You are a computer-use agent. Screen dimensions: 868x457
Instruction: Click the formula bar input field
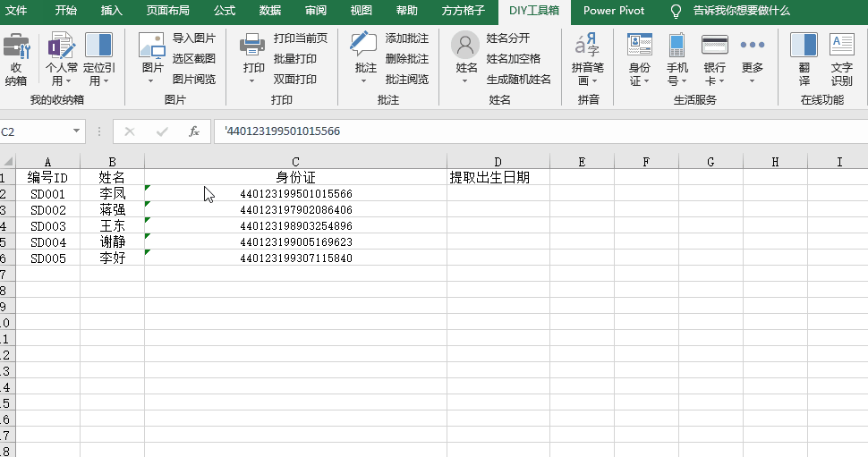tap(540, 131)
